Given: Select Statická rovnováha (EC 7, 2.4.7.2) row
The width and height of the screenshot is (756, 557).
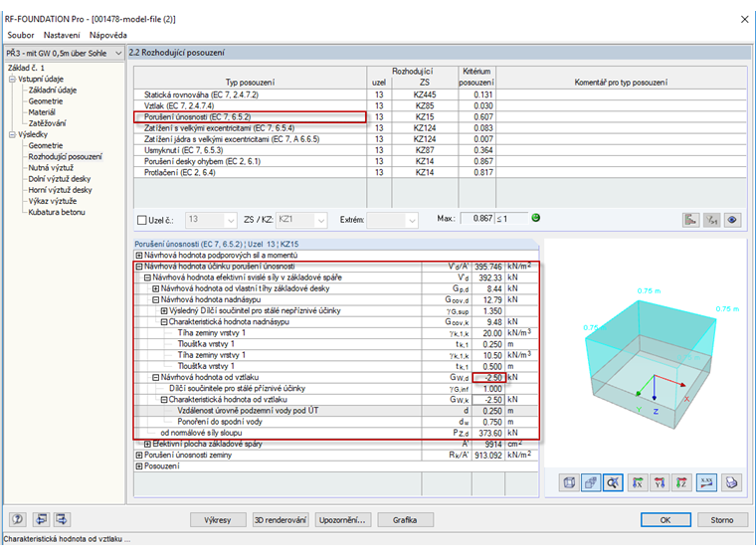Looking at the screenshot, I should tap(440, 94).
